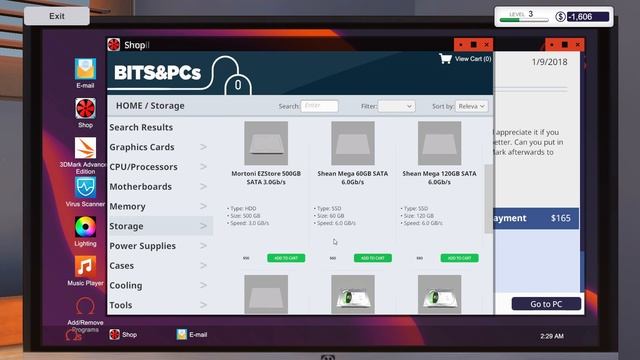640x360 pixels.
Task: Add Shean Mega 120GB to cart
Action: (459, 258)
